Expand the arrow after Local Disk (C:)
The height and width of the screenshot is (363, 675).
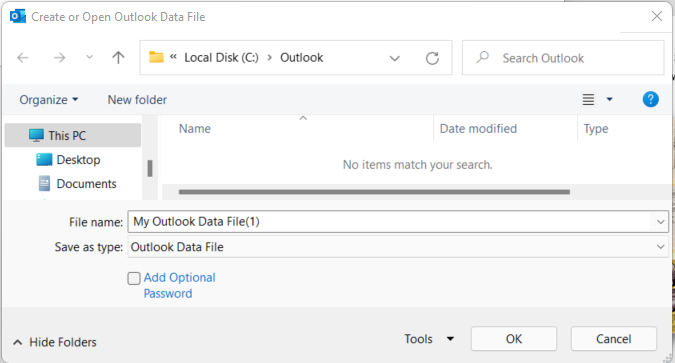[x=269, y=58]
